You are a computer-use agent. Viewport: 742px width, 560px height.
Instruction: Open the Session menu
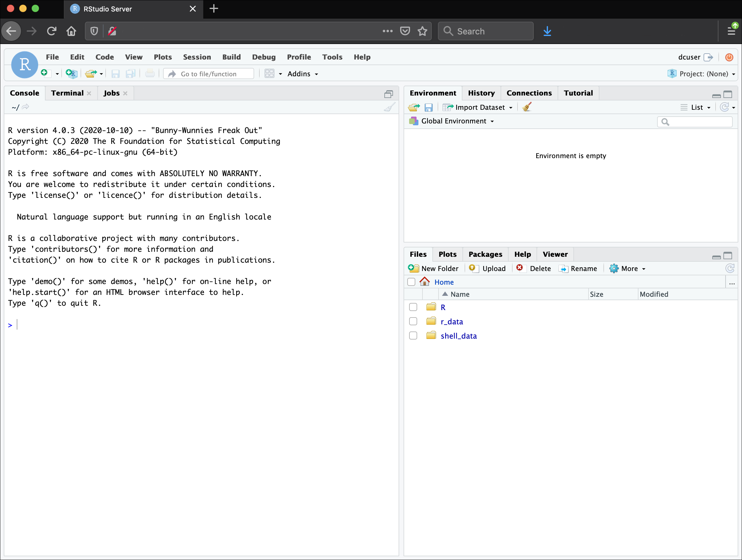pyautogui.click(x=197, y=57)
